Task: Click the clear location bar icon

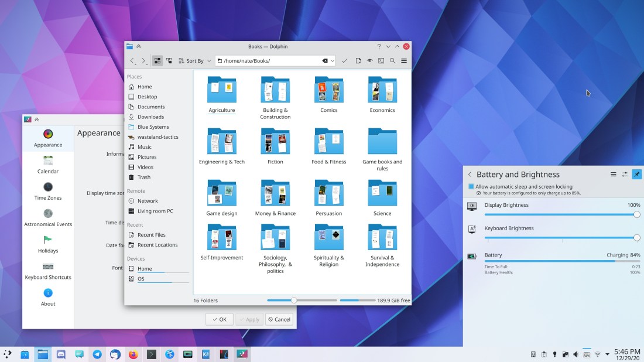Action: [325, 61]
